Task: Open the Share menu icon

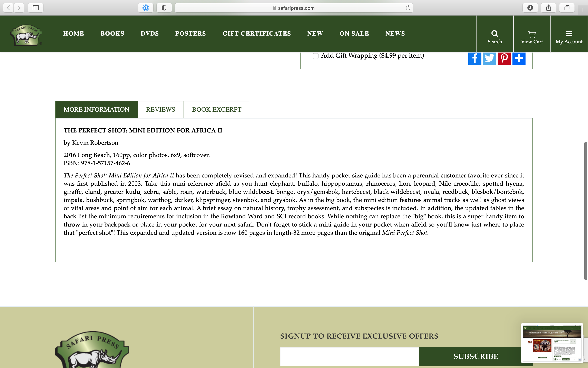Action: (x=548, y=8)
